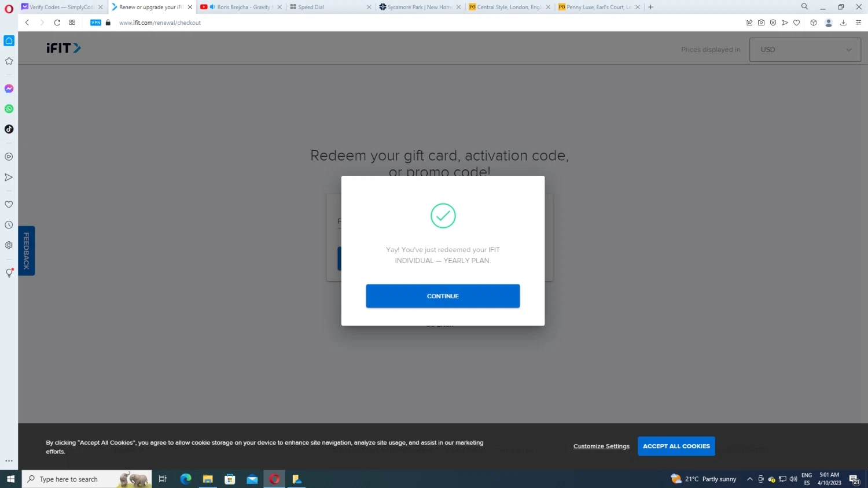Open the Opera menu logo
This screenshot has width=868, height=488.
[x=9, y=8]
